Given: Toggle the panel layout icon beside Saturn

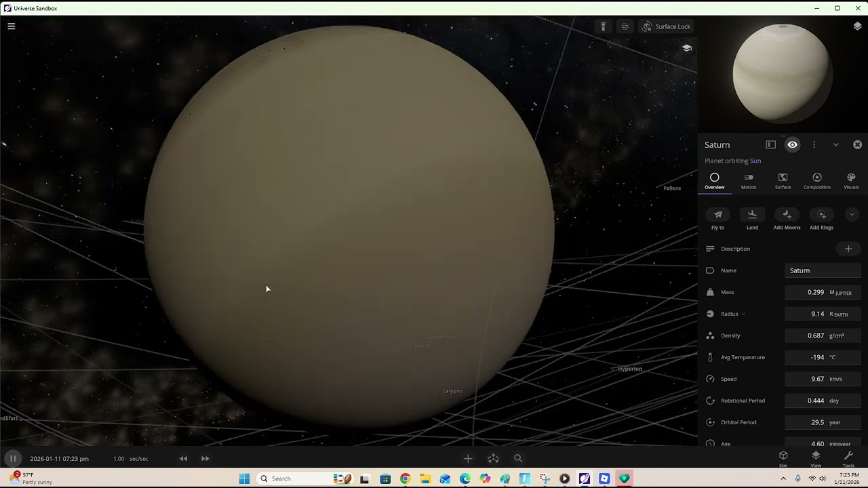Looking at the screenshot, I should coord(770,144).
